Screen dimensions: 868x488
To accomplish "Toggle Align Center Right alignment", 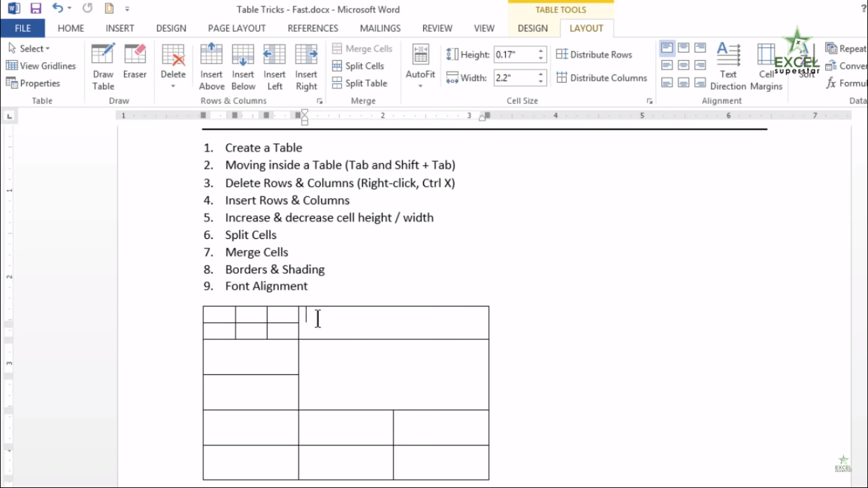I will click(x=700, y=65).
